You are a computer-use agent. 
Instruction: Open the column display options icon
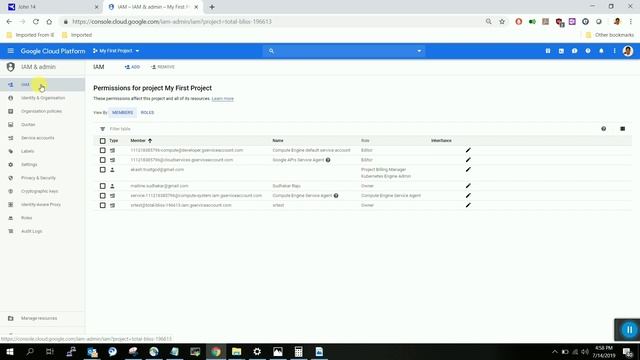click(622, 129)
